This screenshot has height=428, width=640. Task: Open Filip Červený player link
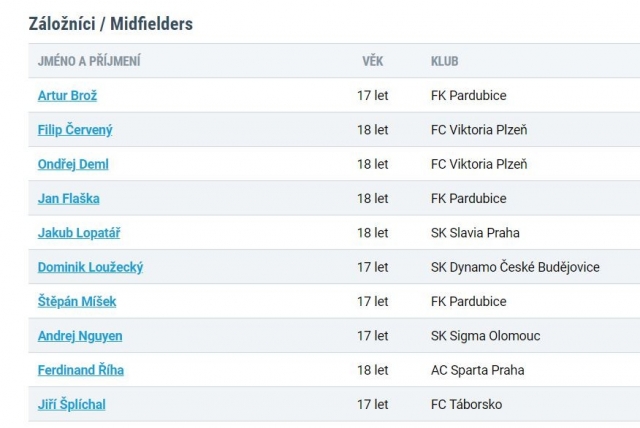point(75,130)
